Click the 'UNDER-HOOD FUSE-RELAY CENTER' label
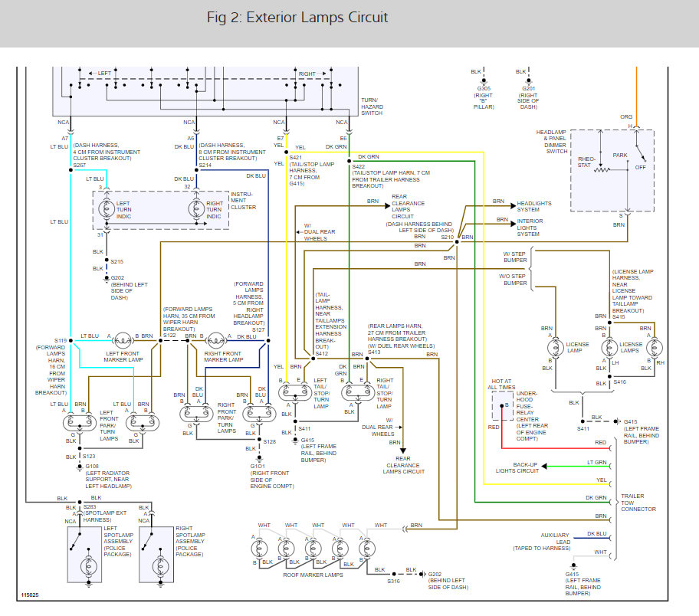The height and width of the screenshot is (616, 699). (527, 407)
